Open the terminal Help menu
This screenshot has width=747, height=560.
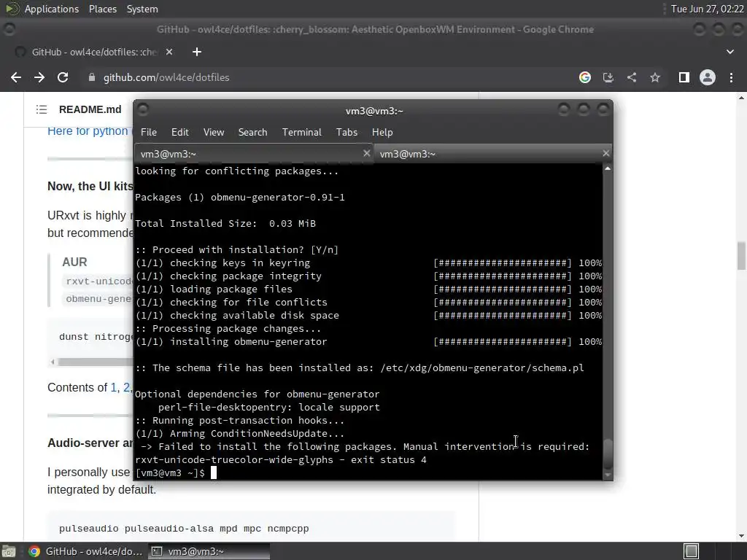(x=382, y=133)
